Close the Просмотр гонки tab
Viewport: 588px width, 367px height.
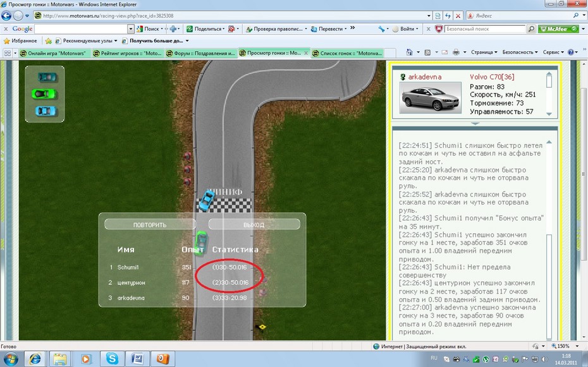pyautogui.click(x=306, y=53)
